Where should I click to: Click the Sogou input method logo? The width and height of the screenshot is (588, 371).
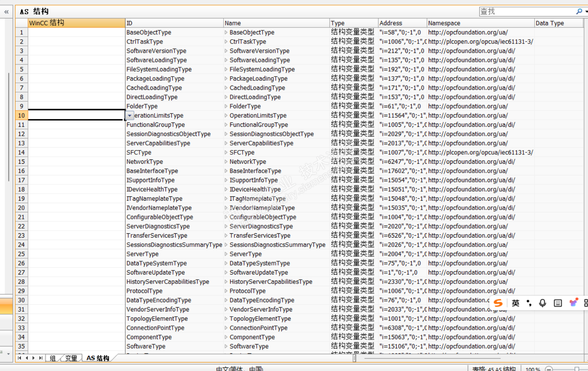click(498, 303)
